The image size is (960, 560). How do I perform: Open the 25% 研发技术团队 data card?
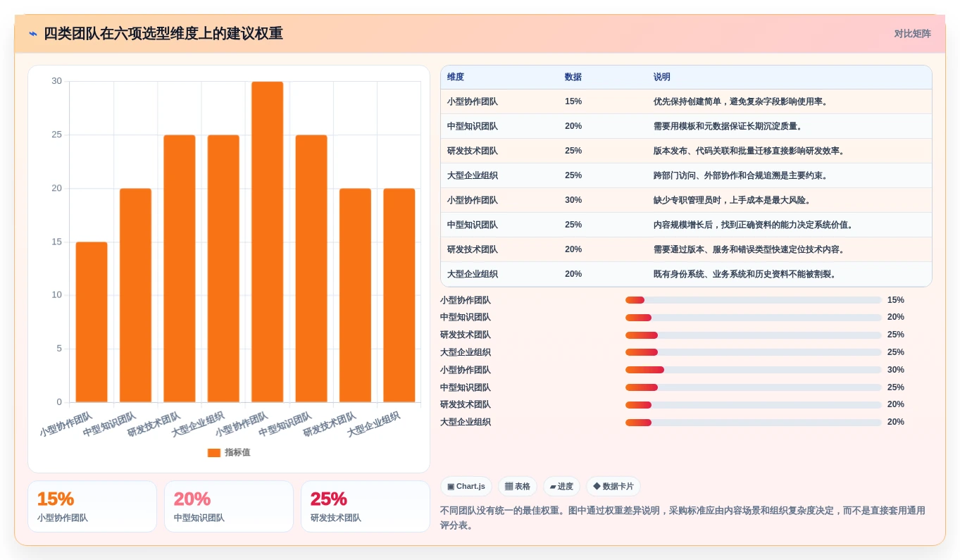(x=366, y=506)
